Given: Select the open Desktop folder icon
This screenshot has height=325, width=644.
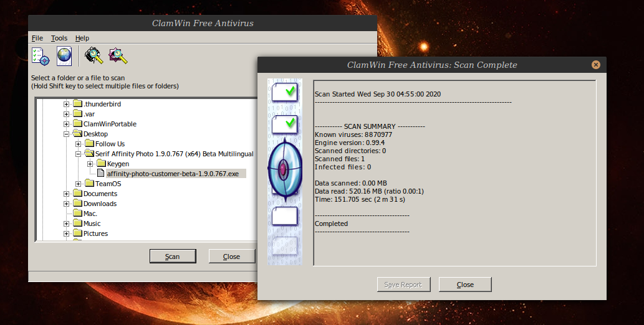Looking at the screenshot, I should [x=78, y=133].
